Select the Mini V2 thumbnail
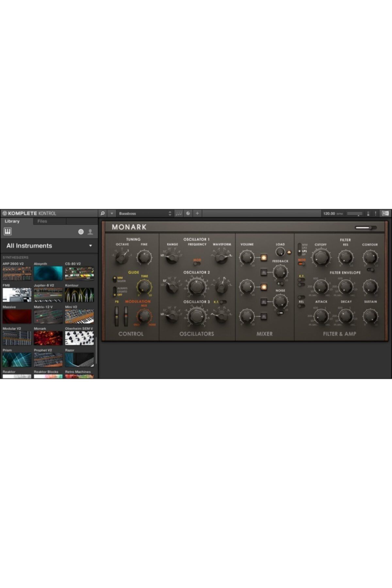Image resolution: width=392 pixels, height=588 pixels. [x=79, y=317]
